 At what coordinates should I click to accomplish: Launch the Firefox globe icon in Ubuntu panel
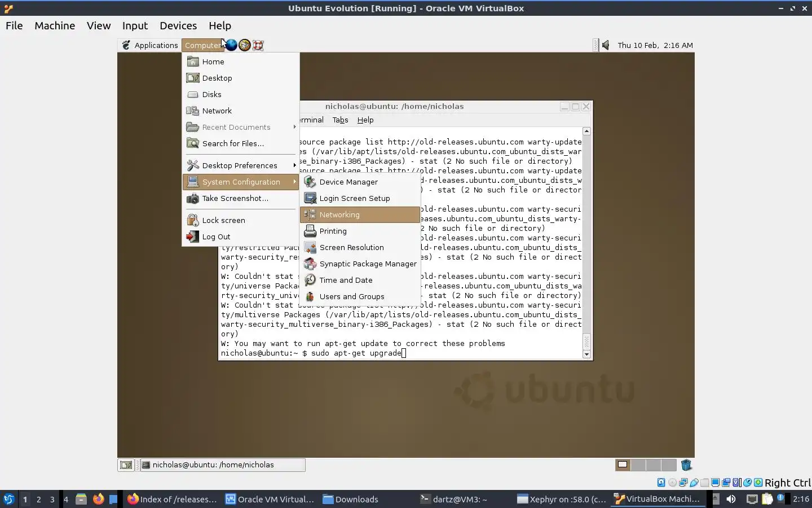click(x=231, y=45)
